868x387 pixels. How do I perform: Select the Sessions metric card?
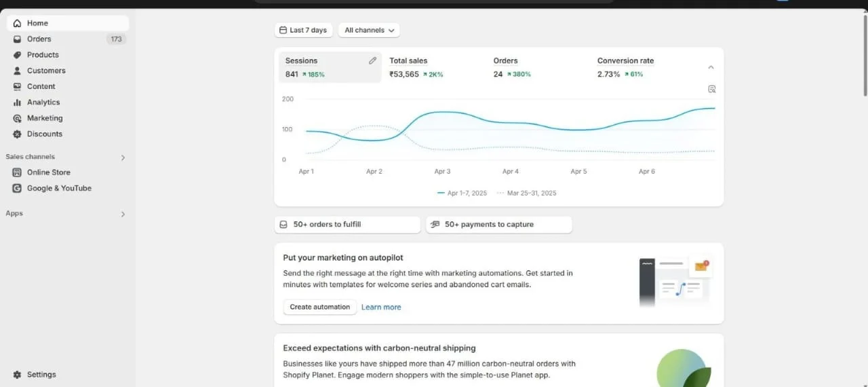[330, 67]
